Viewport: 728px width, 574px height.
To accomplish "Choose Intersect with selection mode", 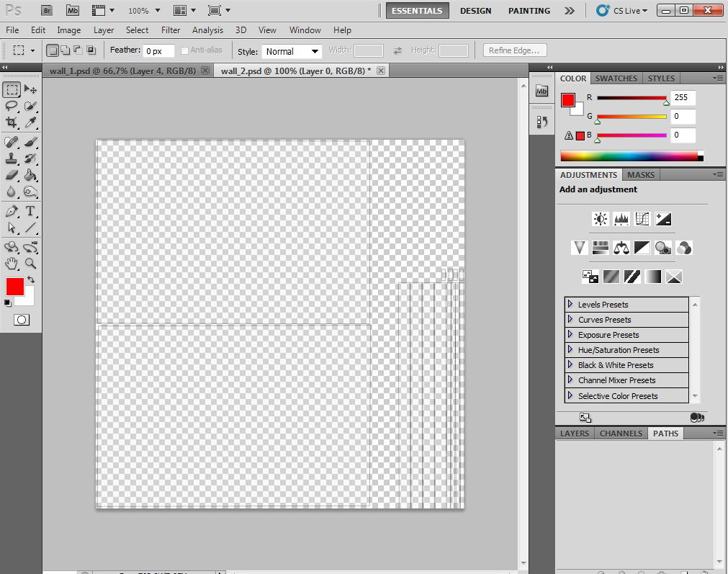I will point(91,50).
